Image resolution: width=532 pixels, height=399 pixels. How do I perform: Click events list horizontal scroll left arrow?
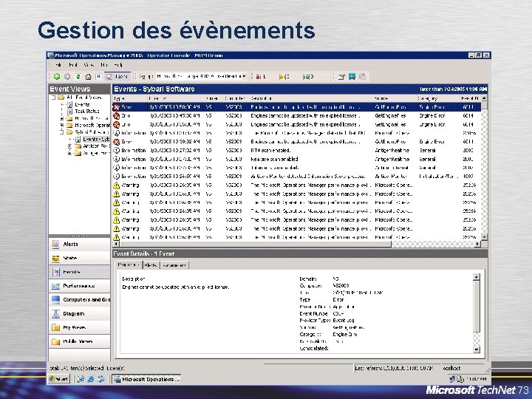[x=116, y=244]
